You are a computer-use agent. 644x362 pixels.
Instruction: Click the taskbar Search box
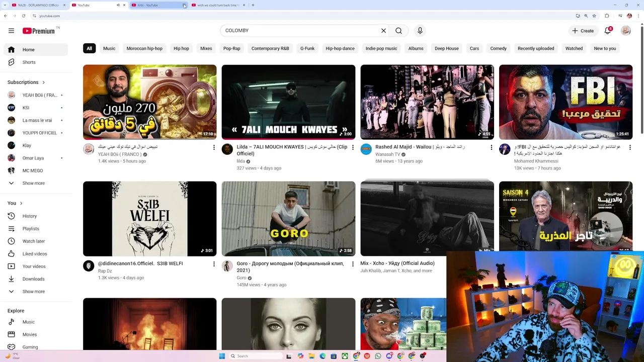256,356
